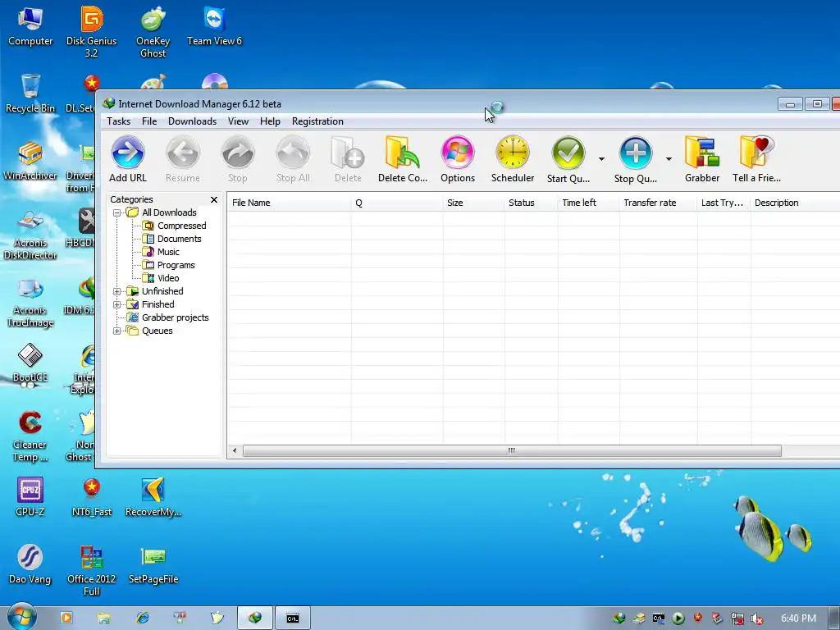The width and height of the screenshot is (840, 630).
Task: Select the Office 2012 Full desktop icon
Action: click(x=92, y=570)
